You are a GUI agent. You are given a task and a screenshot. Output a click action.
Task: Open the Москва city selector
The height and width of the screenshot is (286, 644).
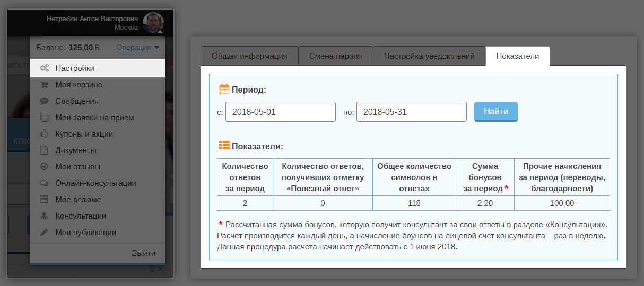pos(126,28)
